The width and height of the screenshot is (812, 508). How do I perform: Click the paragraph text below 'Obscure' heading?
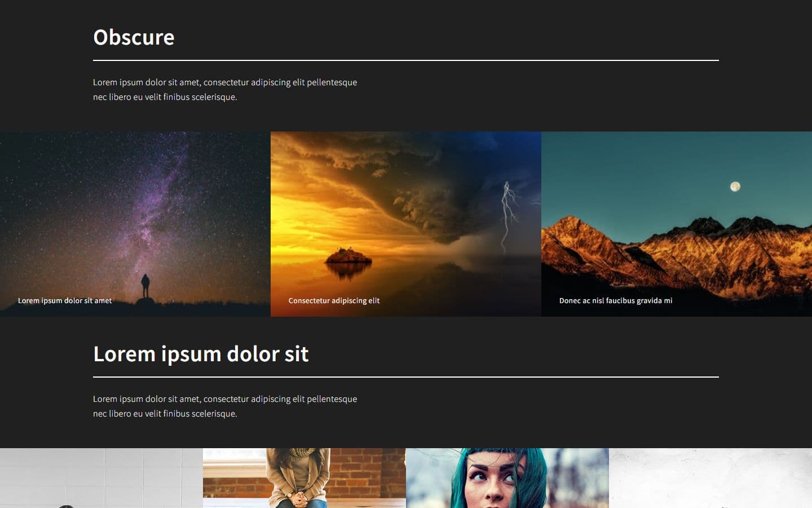tap(225, 90)
